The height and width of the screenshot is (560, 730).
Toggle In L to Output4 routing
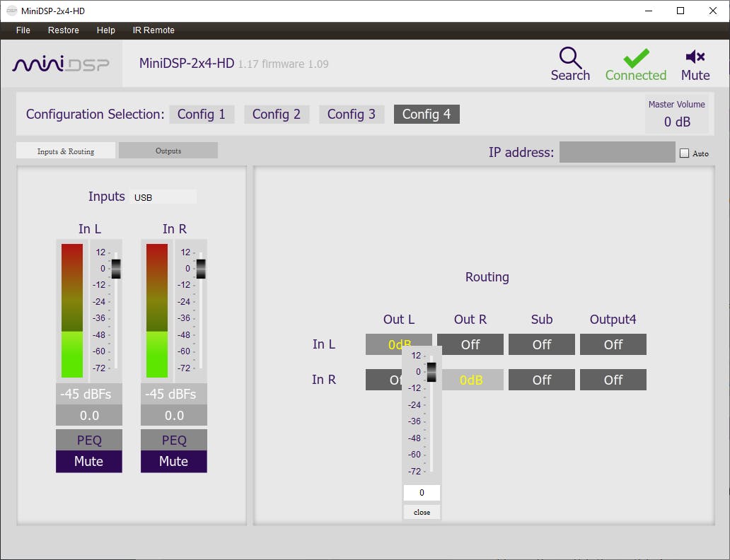point(613,344)
